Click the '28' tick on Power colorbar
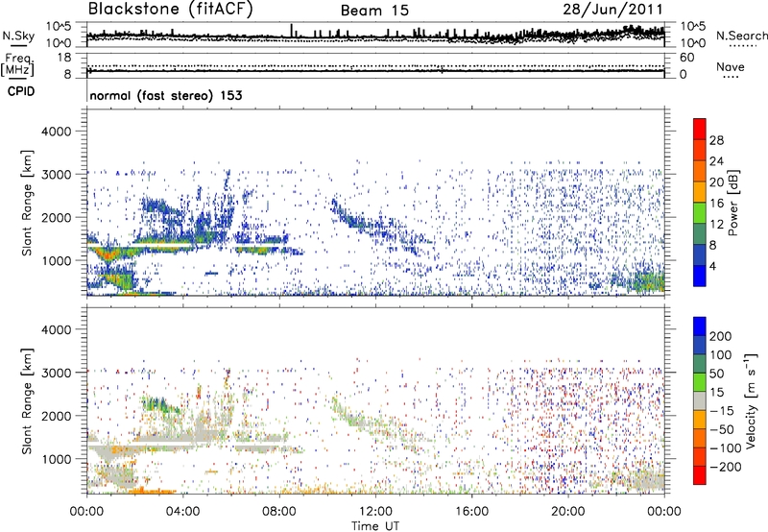 pyautogui.click(x=716, y=140)
